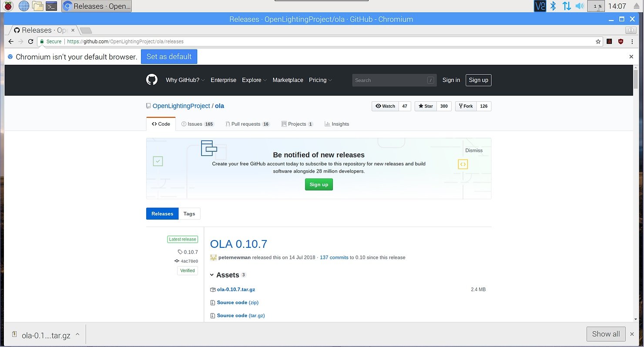Star the OpenLightingProject/ola repository
The image size is (644, 347).
(425, 106)
